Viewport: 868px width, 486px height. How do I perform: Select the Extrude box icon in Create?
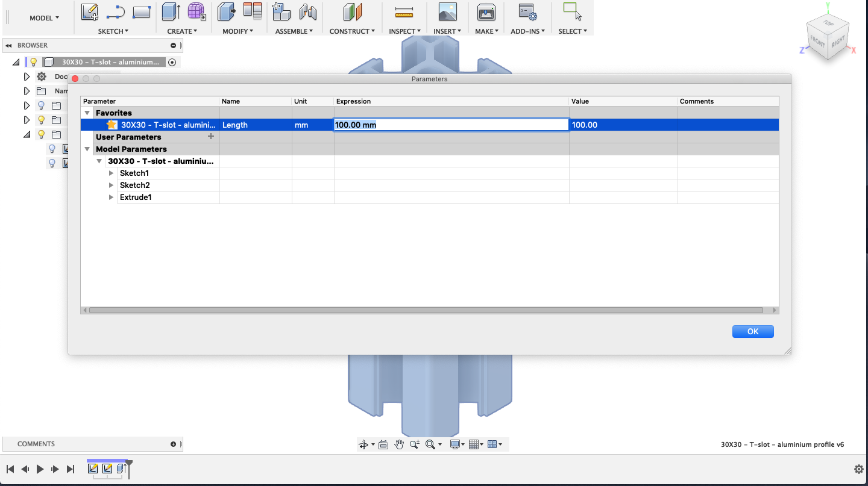(171, 11)
